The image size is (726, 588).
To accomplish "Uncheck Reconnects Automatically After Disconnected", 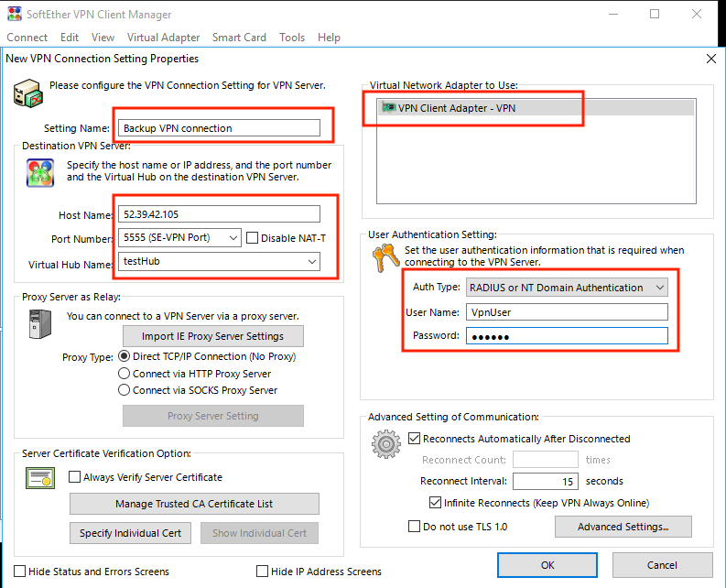I will pos(414,439).
